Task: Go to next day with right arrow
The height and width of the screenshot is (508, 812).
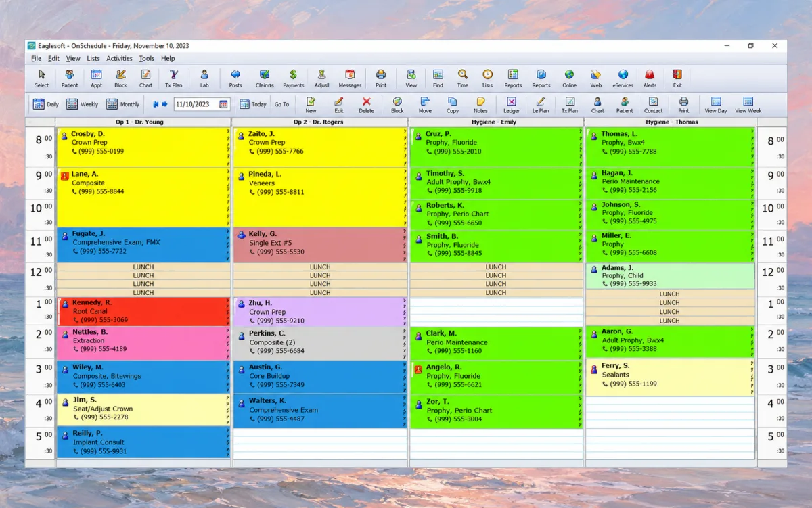Action: click(x=164, y=104)
